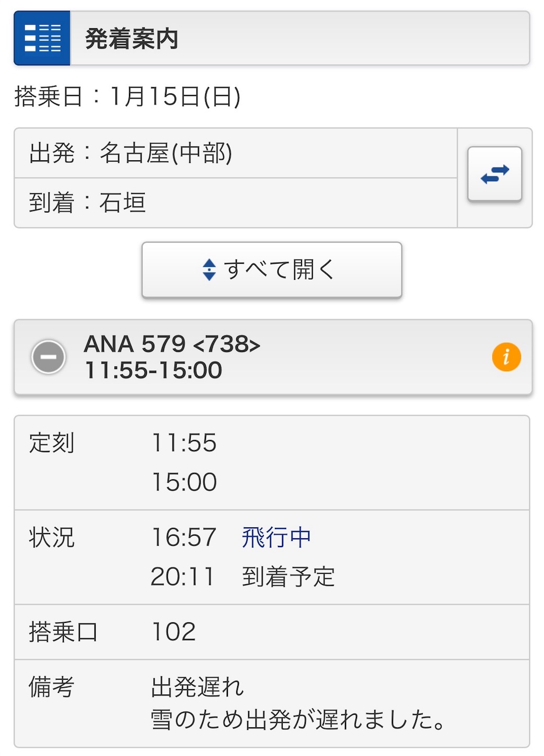Click the 雪のため出発が遅れました。 delay message
The width and height of the screenshot is (544, 756).
(x=298, y=719)
